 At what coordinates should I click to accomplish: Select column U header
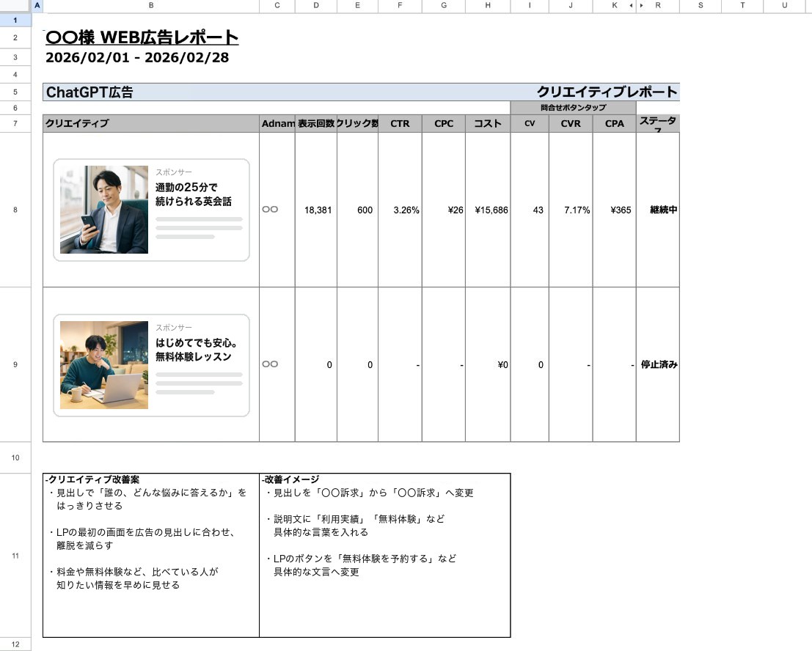[785, 6]
